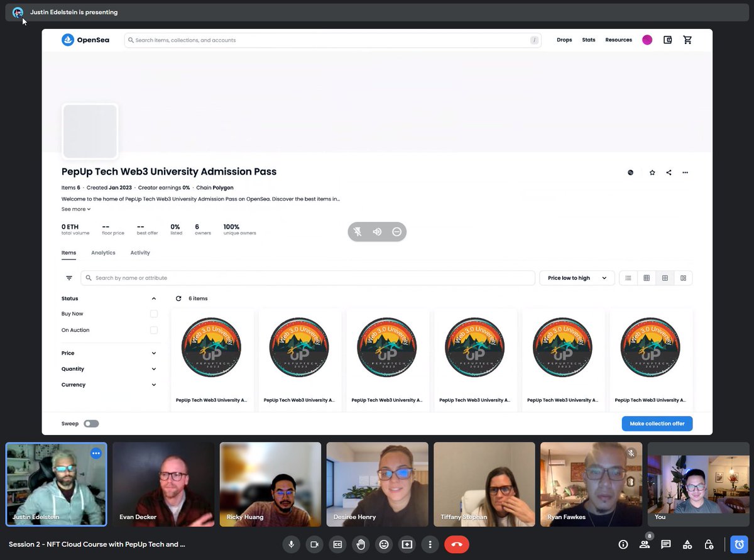754x560 pixels.
Task: Unpin the presentation in the overlay
Action: 358,232
